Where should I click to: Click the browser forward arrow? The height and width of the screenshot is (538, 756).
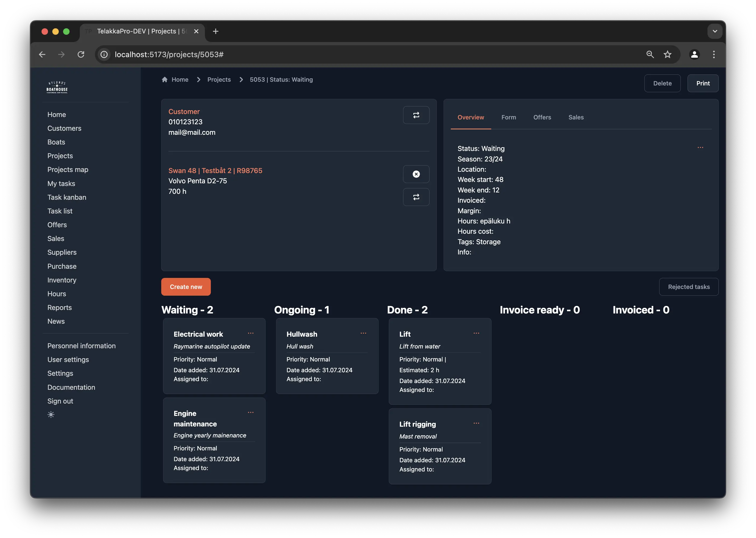61,54
